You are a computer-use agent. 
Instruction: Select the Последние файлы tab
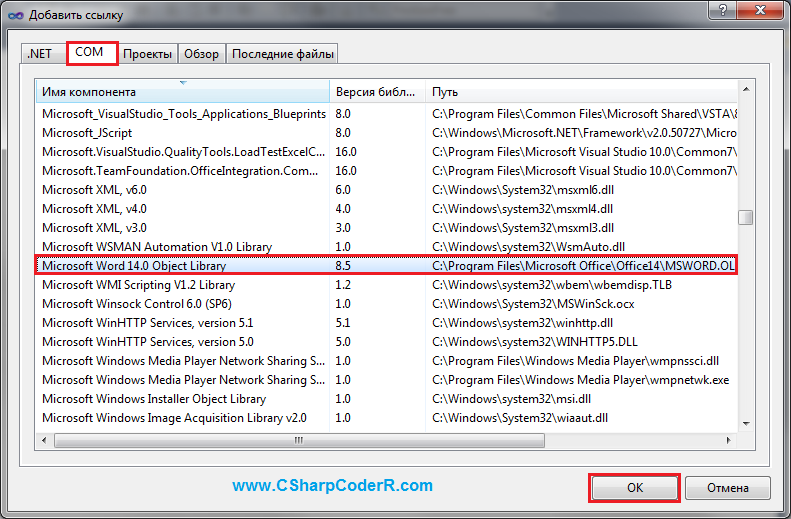coord(282,54)
